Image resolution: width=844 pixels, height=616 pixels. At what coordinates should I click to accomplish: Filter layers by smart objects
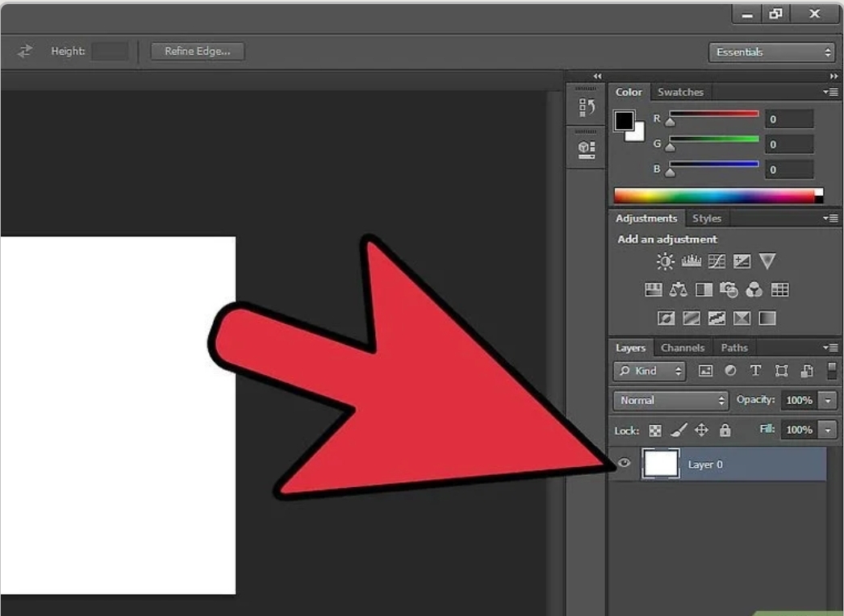(806, 371)
